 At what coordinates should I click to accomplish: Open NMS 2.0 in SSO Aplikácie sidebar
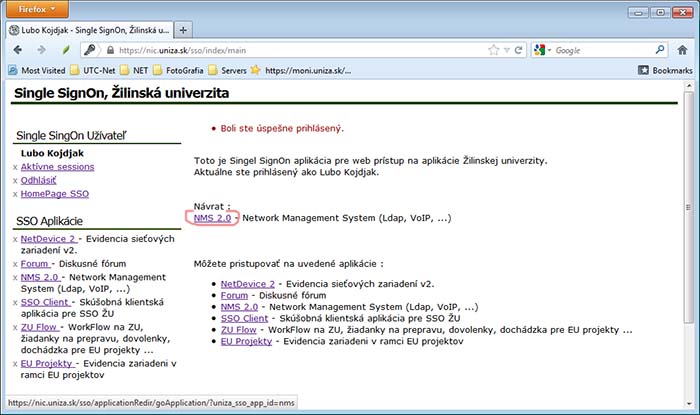coord(39,277)
